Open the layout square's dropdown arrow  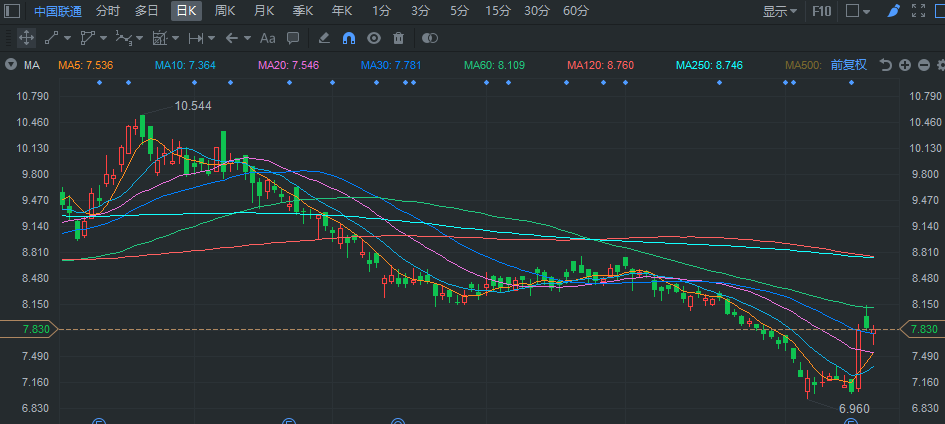[867, 11]
